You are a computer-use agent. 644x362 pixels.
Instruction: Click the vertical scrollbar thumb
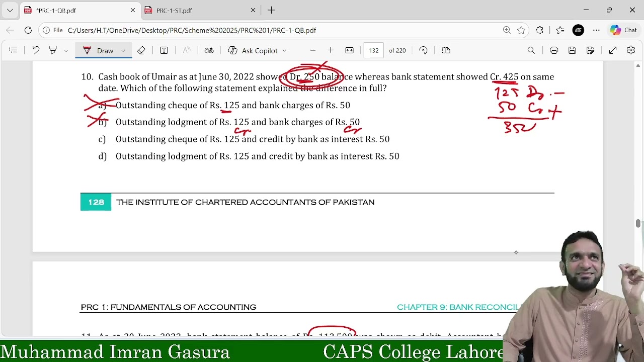click(x=638, y=223)
